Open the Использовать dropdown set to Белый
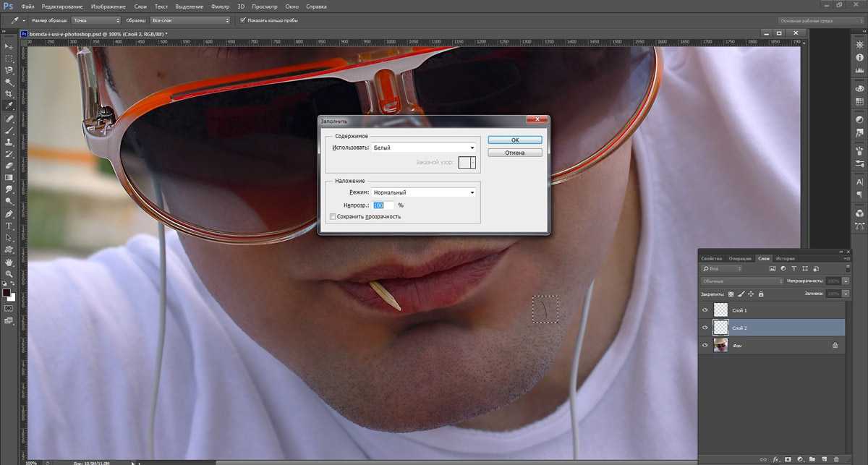 (x=424, y=148)
